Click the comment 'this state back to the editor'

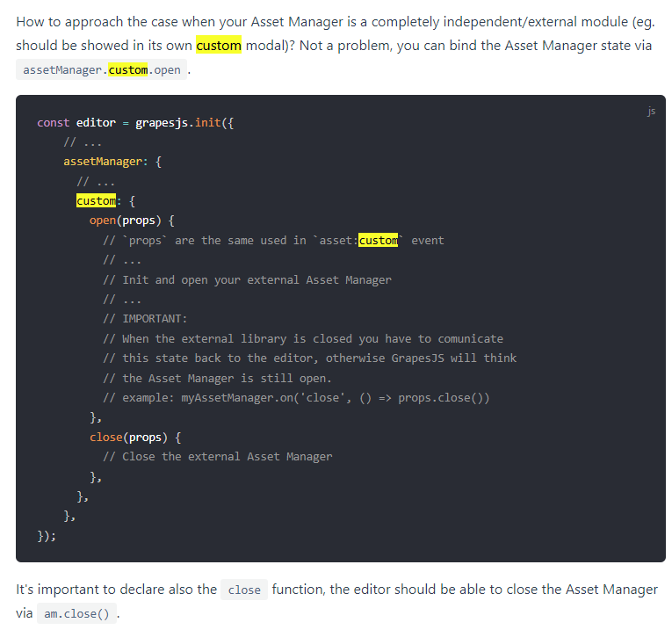pyautogui.click(x=309, y=358)
